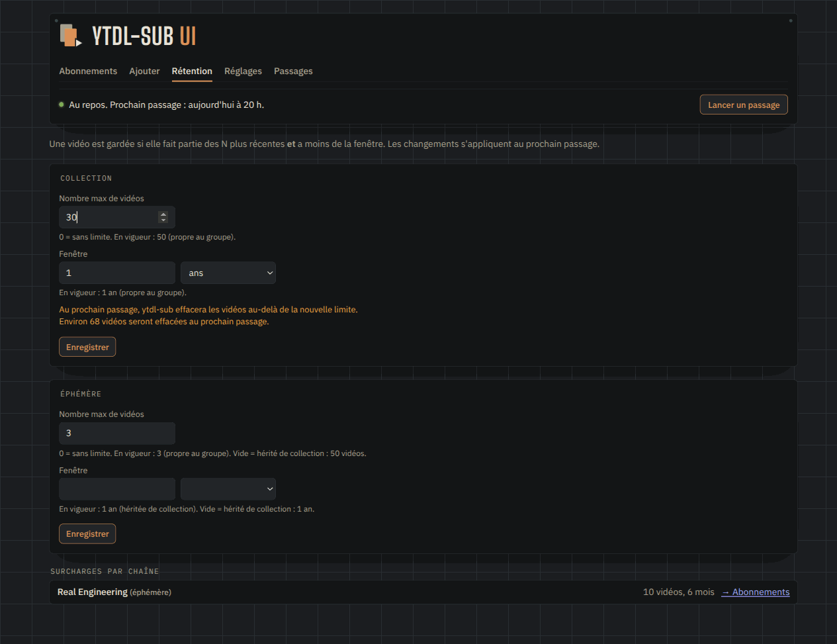Save the Collection retention settings
This screenshot has width=837, height=644.
click(87, 347)
